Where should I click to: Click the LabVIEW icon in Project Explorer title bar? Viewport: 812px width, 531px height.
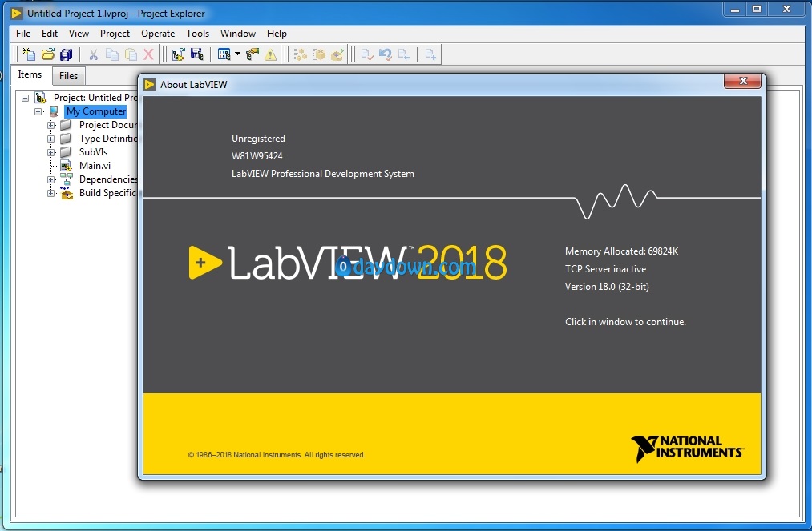pyautogui.click(x=17, y=13)
